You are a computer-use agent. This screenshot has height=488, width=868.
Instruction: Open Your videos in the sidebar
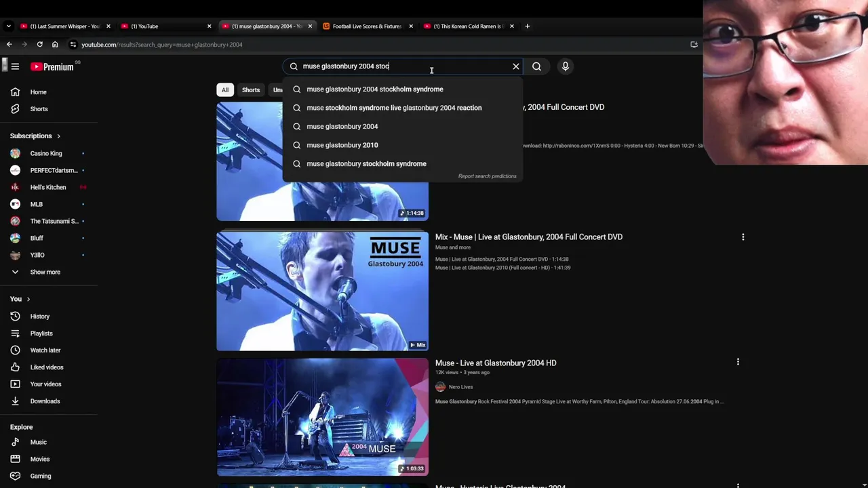pos(49,384)
